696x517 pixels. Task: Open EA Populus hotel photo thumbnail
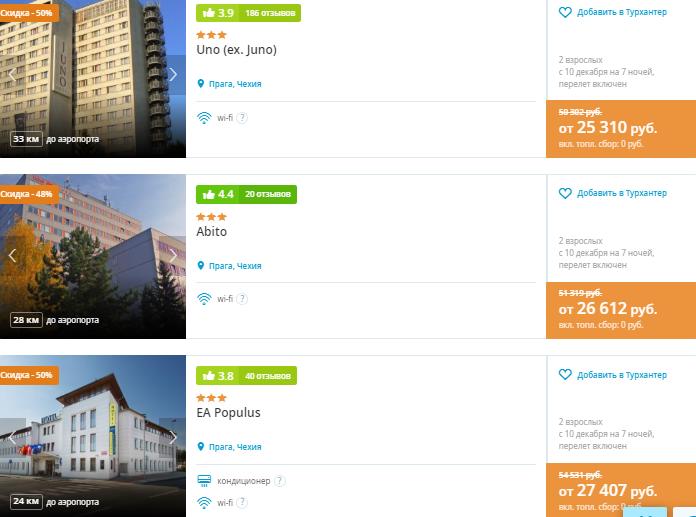coord(93,436)
